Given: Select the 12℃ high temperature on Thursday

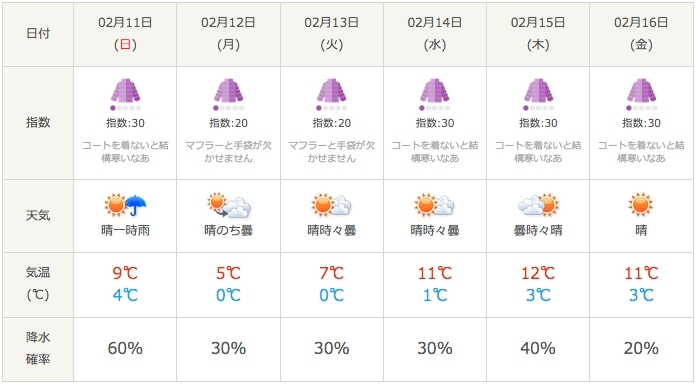Looking at the screenshot, I should pos(538,273).
